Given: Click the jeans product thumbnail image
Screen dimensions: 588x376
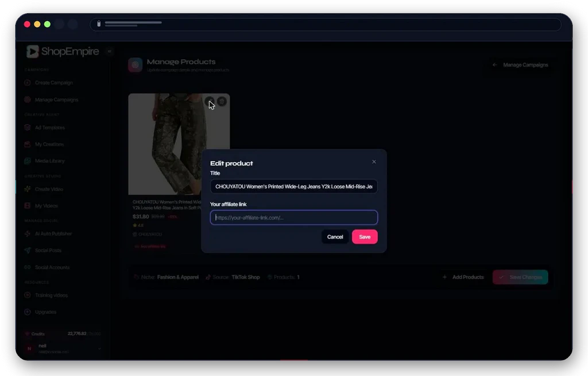Looking at the screenshot, I should [179, 144].
